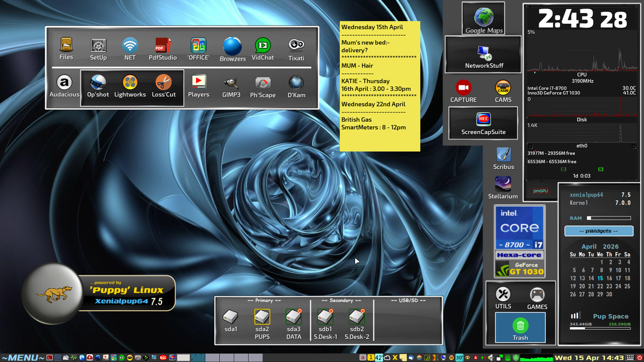Launch Lightworks from the panel

(x=130, y=82)
